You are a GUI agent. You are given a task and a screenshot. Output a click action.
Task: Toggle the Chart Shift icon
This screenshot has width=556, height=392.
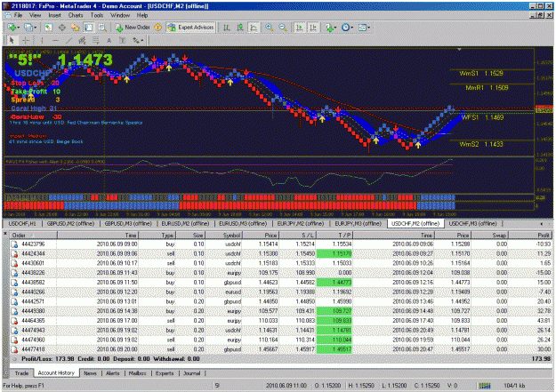pyautogui.click(x=313, y=28)
